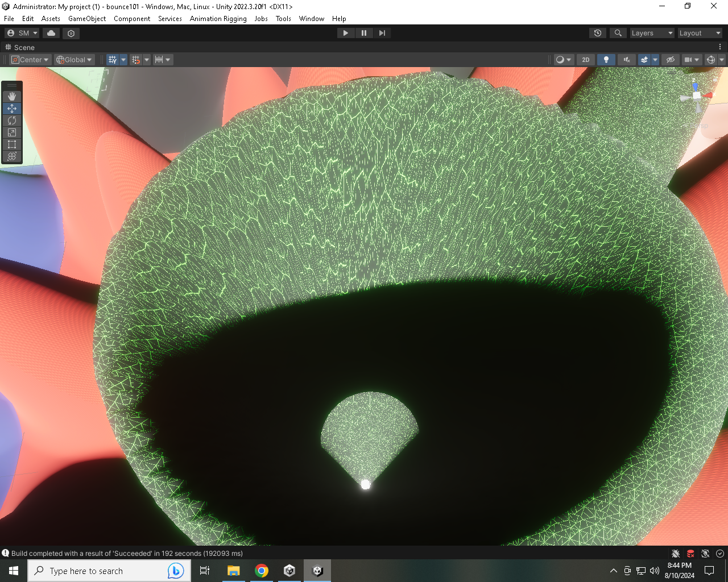The image size is (728, 582).
Task: Click the red cache server status icon
Action: (x=690, y=553)
